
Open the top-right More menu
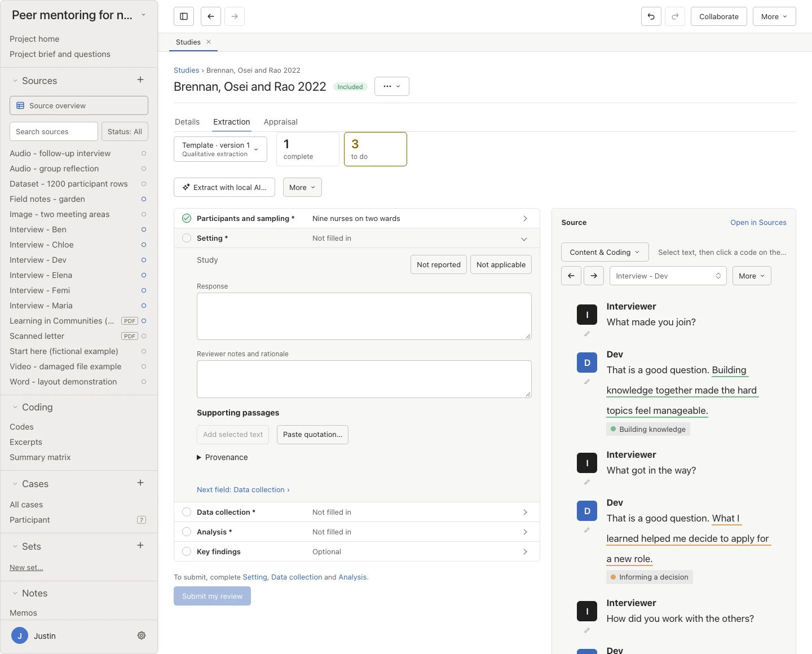(774, 16)
